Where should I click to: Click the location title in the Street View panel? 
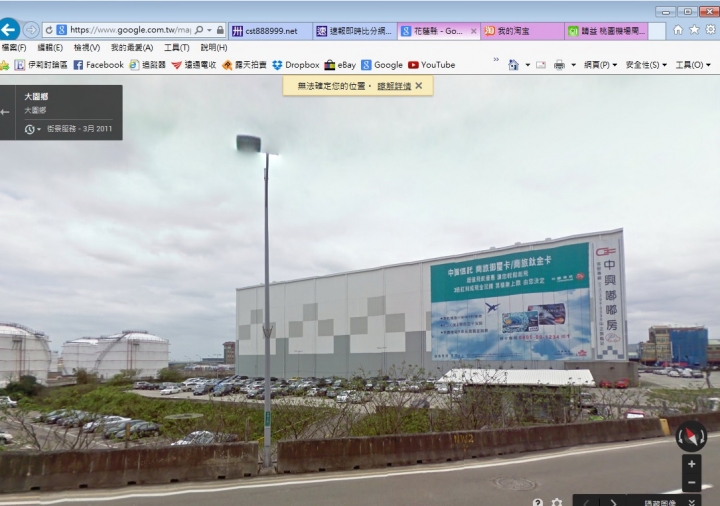[x=36, y=97]
